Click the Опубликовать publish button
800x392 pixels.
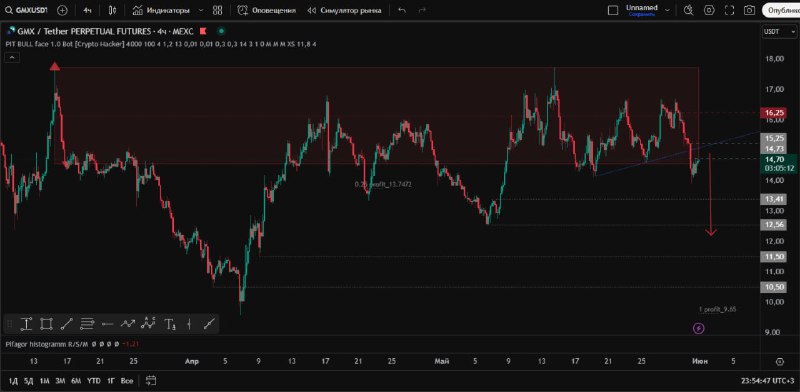tap(781, 10)
